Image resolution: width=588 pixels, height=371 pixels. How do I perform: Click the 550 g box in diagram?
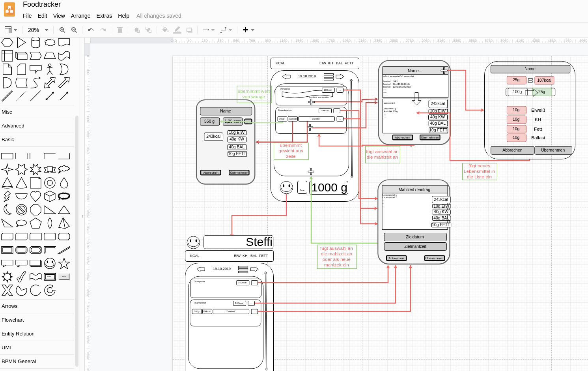click(209, 122)
